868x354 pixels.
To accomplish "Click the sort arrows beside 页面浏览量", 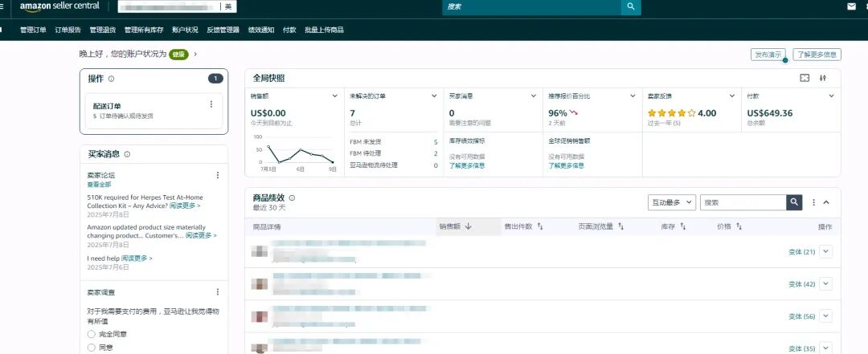I will [621, 226].
